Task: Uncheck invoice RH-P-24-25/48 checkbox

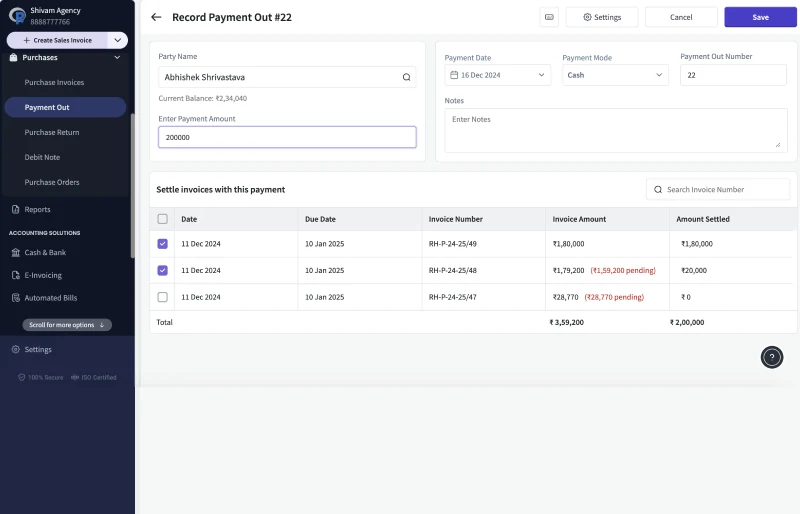Action: 162,271
